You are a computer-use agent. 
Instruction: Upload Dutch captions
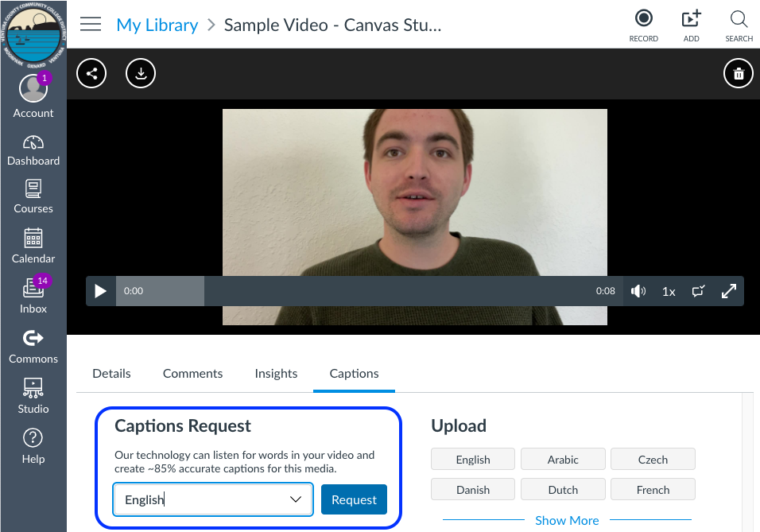tap(563, 489)
